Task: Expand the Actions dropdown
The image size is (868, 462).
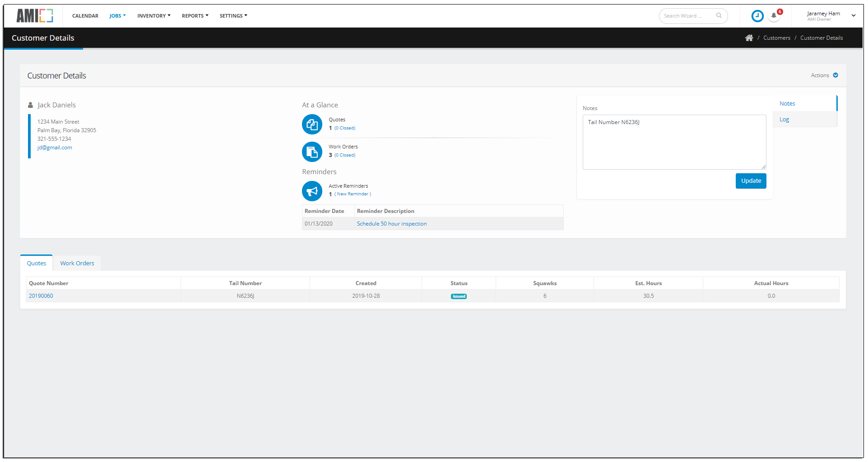Action: pyautogui.click(x=824, y=75)
